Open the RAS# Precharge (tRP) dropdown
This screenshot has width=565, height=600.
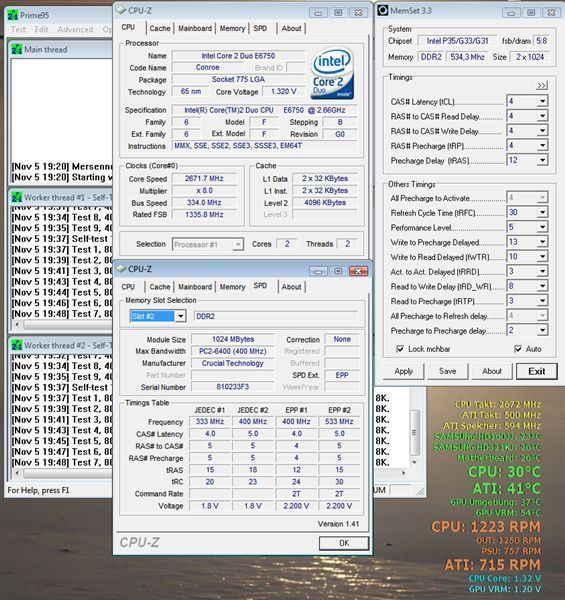(542, 145)
